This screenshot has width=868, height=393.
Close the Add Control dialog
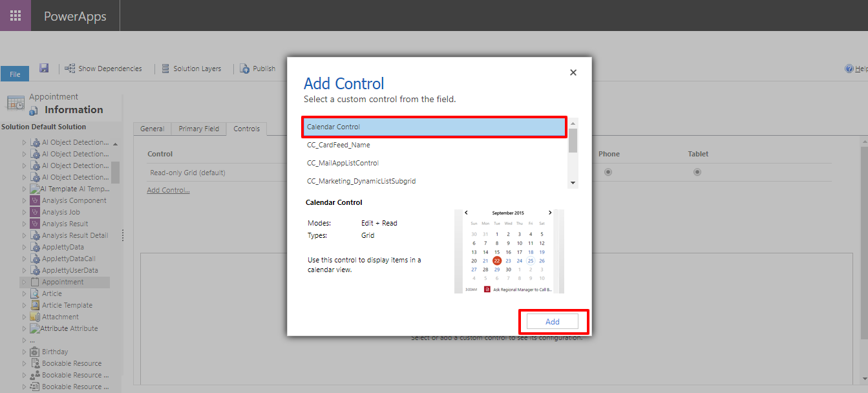pyautogui.click(x=573, y=73)
